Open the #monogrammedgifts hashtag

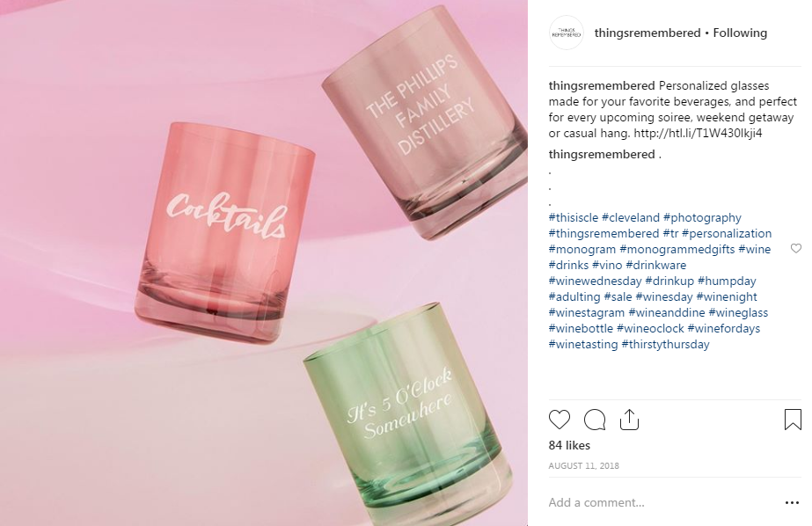(677, 249)
